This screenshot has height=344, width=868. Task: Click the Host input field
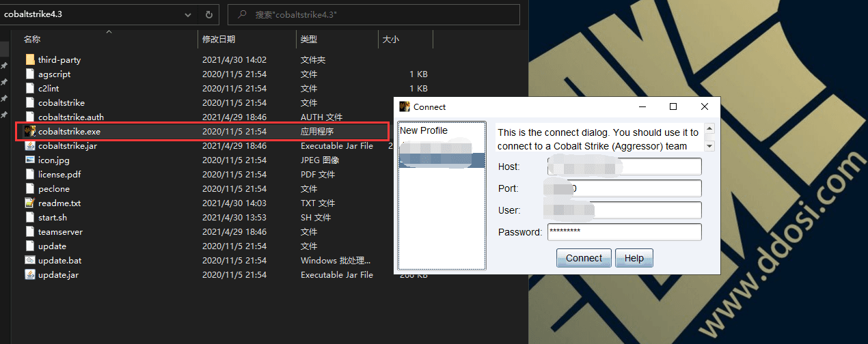tap(624, 167)
